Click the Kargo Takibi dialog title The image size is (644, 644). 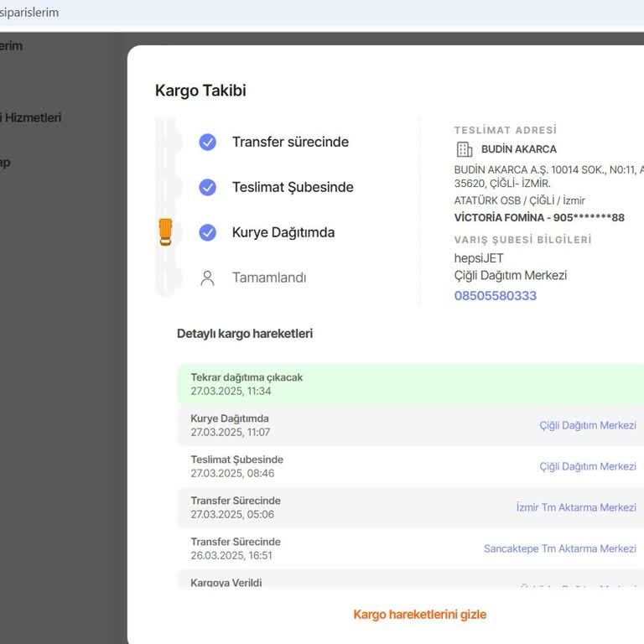coord(200,91)
